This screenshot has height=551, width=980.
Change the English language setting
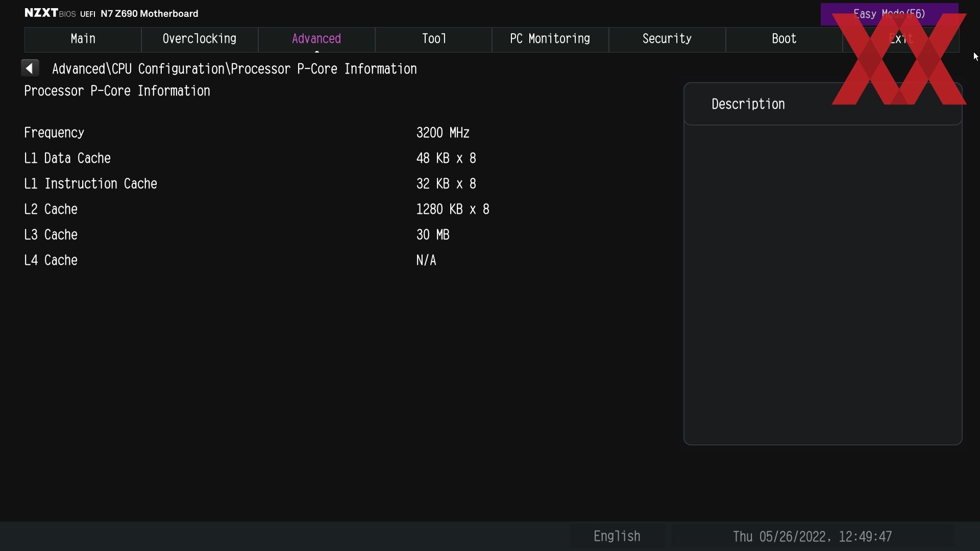tap(617, 536)
